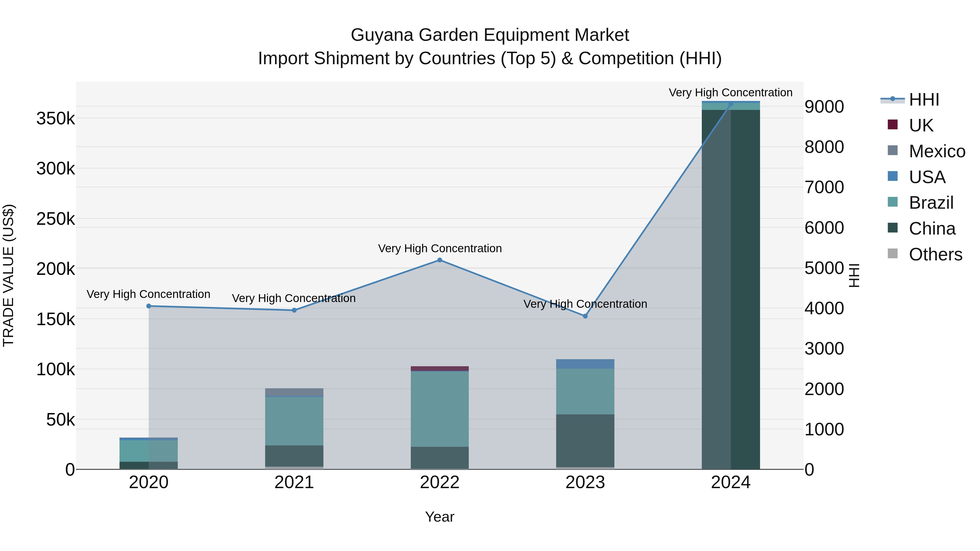Toggle the Brazil legend entry
This screenshot has height=551, width=980.
tap(920, 203)
